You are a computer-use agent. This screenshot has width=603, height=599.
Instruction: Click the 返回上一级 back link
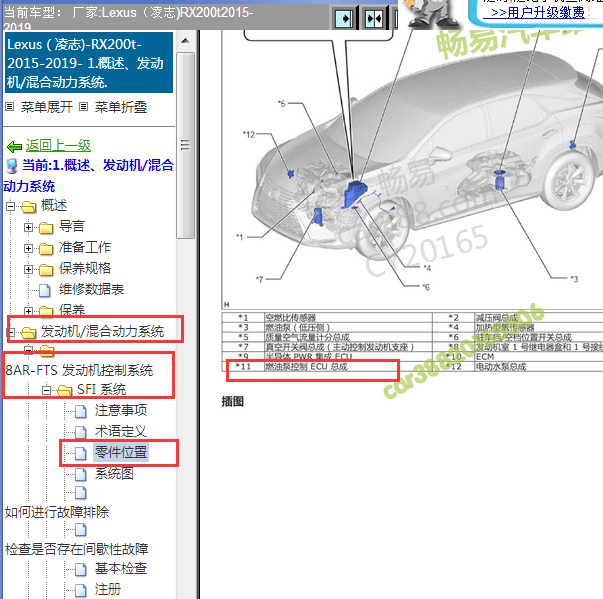coord(58,146)
